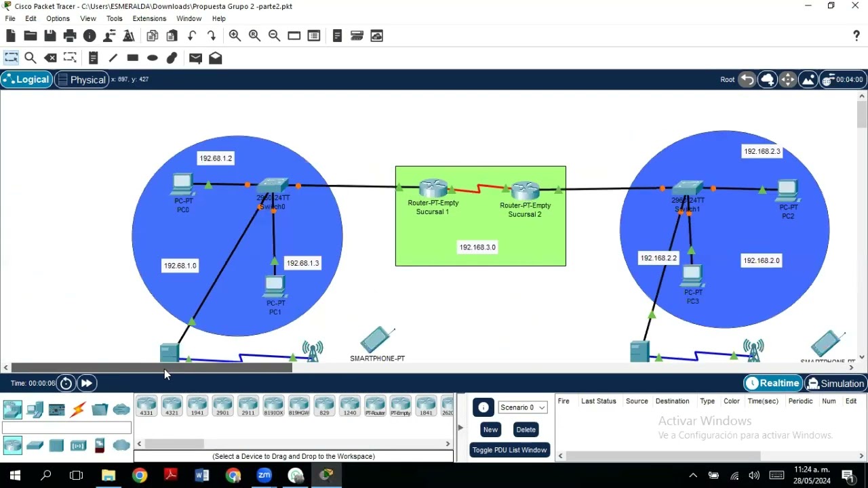868x488 pixels.
Task: Zoom out with the magnifier minus icon
Action: tap(275, 36)
